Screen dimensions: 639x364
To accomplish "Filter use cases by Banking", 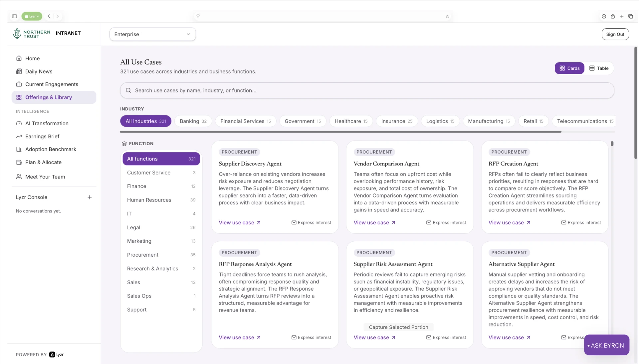I will coord(193,121).
